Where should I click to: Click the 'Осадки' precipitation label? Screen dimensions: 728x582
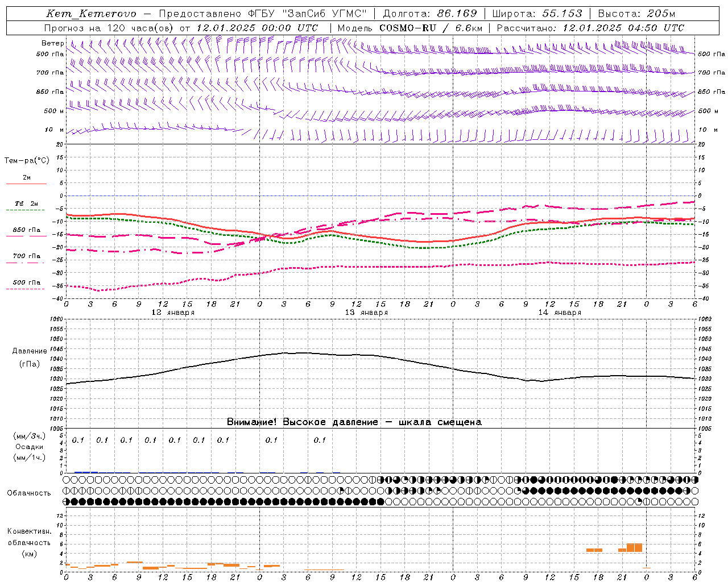point(30,447)
